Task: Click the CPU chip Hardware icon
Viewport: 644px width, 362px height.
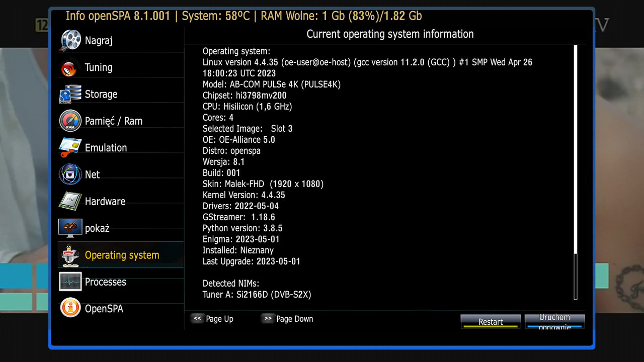Action: pos(70,201)
